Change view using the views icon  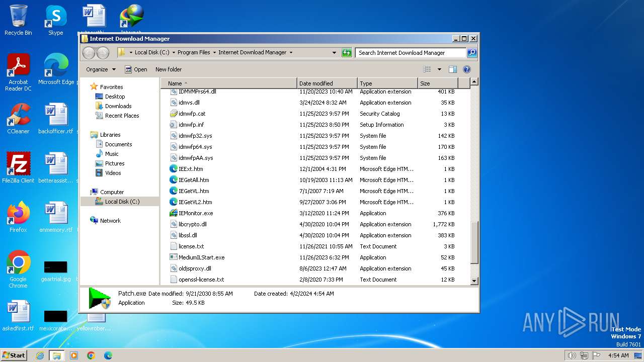pos(427,69)
